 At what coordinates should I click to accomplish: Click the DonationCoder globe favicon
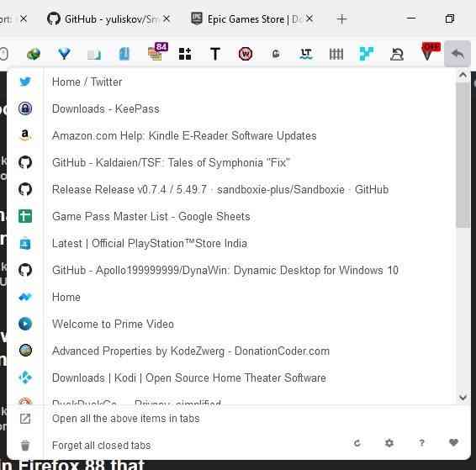(25, 351)
